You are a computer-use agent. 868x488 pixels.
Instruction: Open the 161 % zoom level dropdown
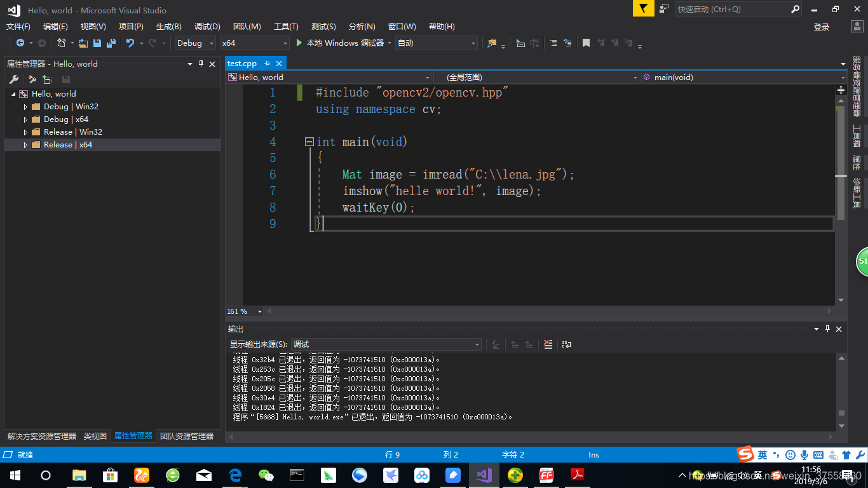tap(245, 311)
